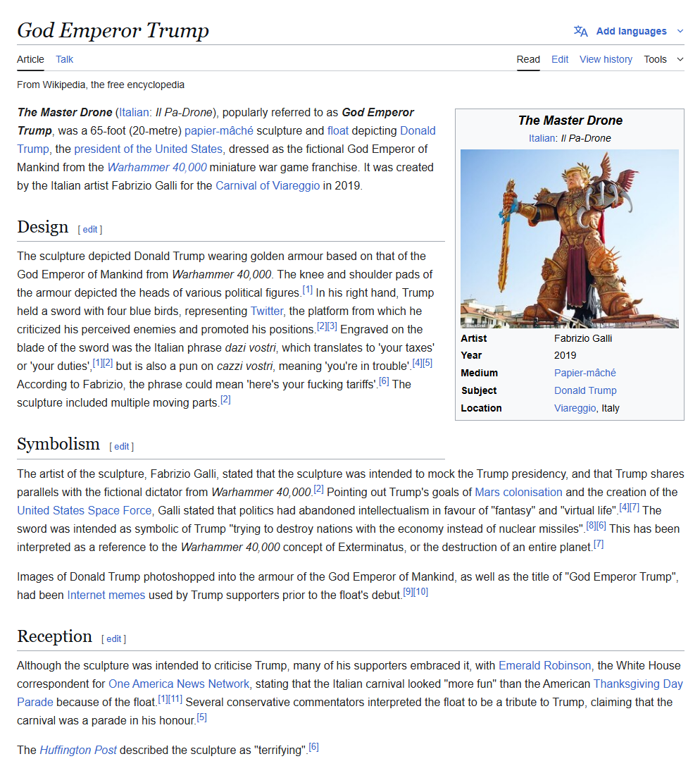Screen dimensions: 700x766
Task: Open the Huffington Post link
Action: click(78, 750)
